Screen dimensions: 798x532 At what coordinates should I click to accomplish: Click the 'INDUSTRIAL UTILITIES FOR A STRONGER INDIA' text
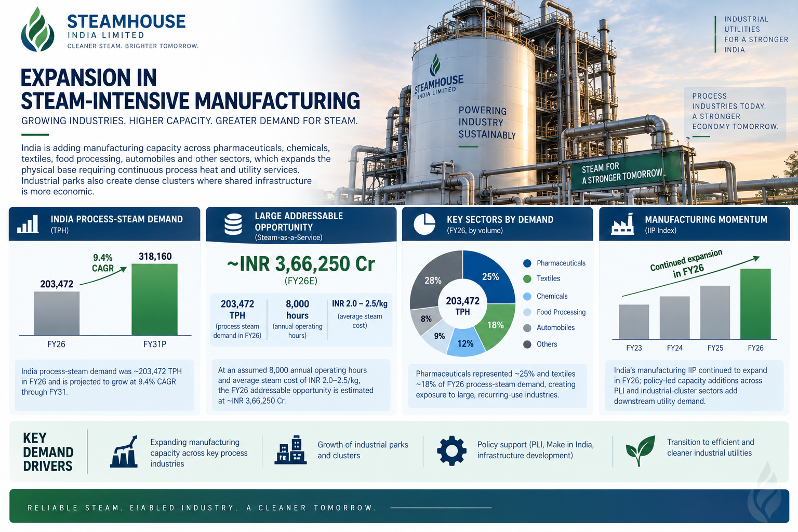pos(756,34)
